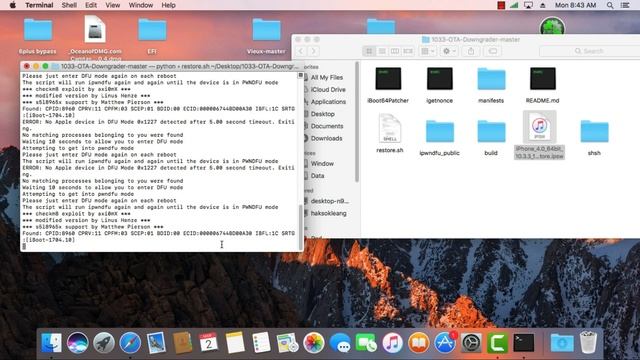Switch Finder to list view

(382, 51)
